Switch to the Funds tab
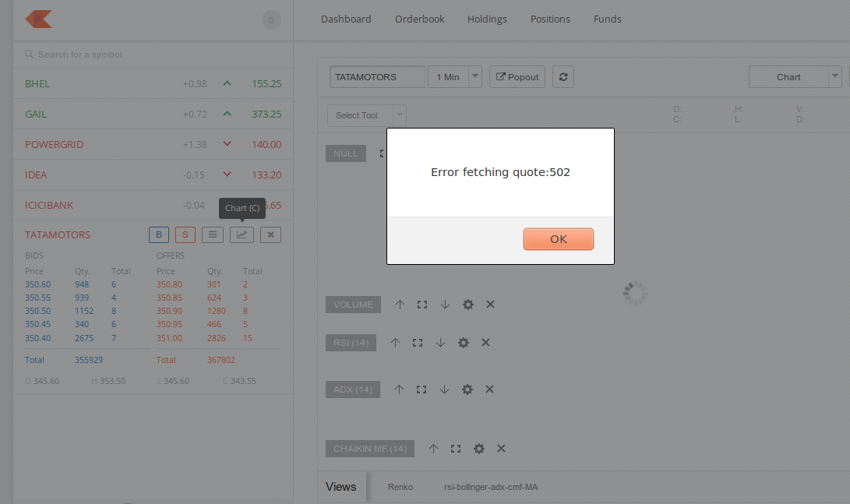The image size is (850, 504). [607, 19]
